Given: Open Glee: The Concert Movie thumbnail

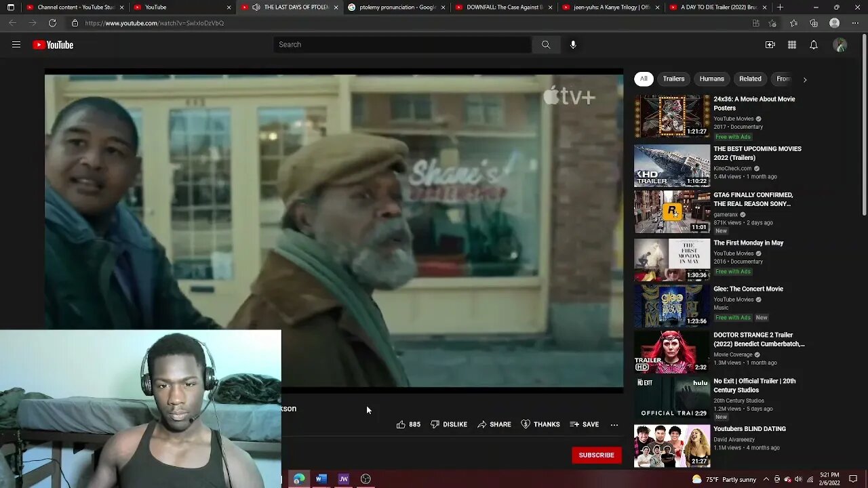Looking at the screenshot, I should tap(672, 306).
